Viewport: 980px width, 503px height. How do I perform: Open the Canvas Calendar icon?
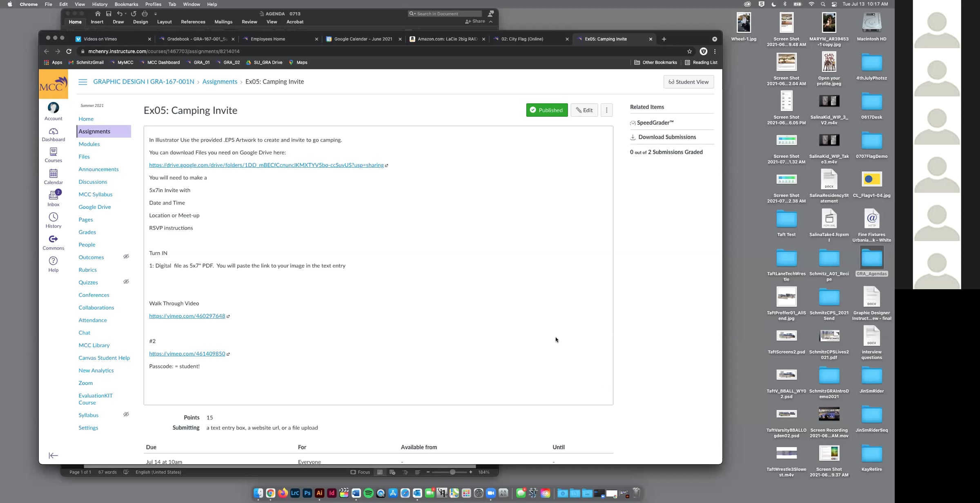coord(53,174)
